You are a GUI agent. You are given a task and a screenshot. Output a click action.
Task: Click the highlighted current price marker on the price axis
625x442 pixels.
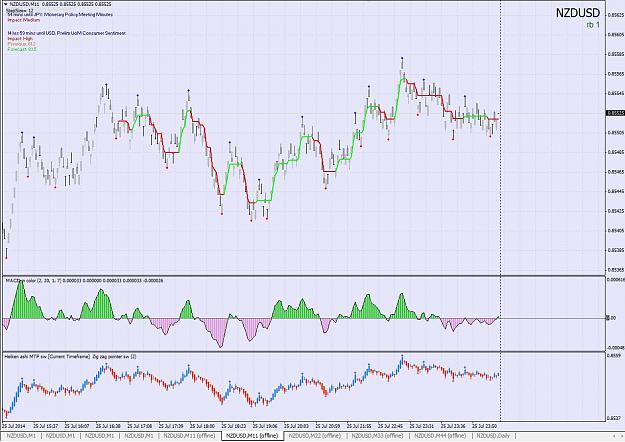pos(615,113)
